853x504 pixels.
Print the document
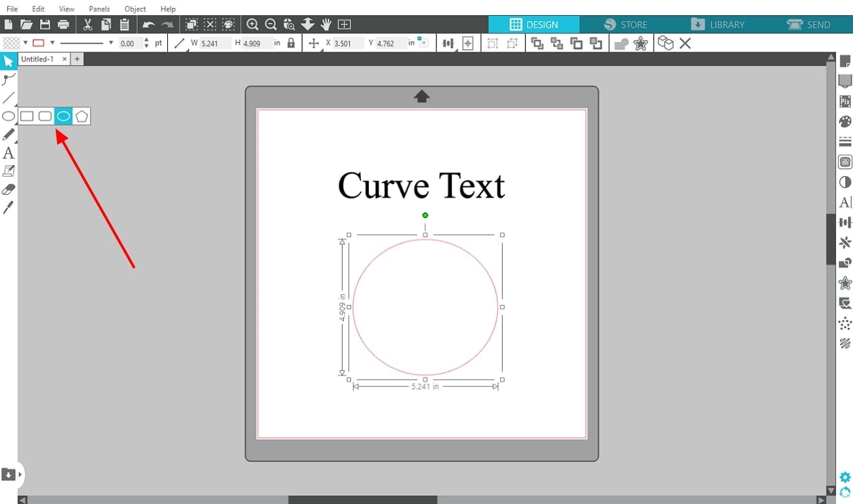[63, 24]
